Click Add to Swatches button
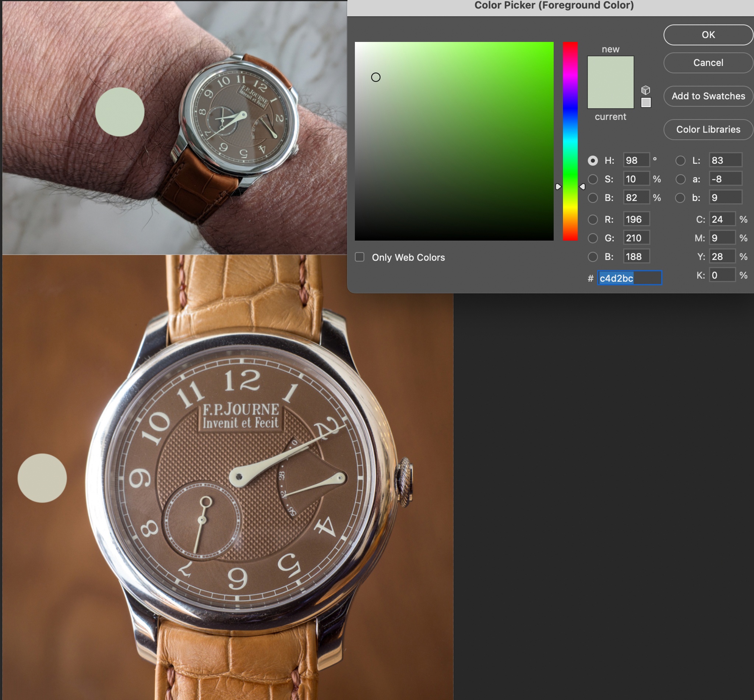Image resolution: width=754 pixels, height=700 pixels. 707,96
